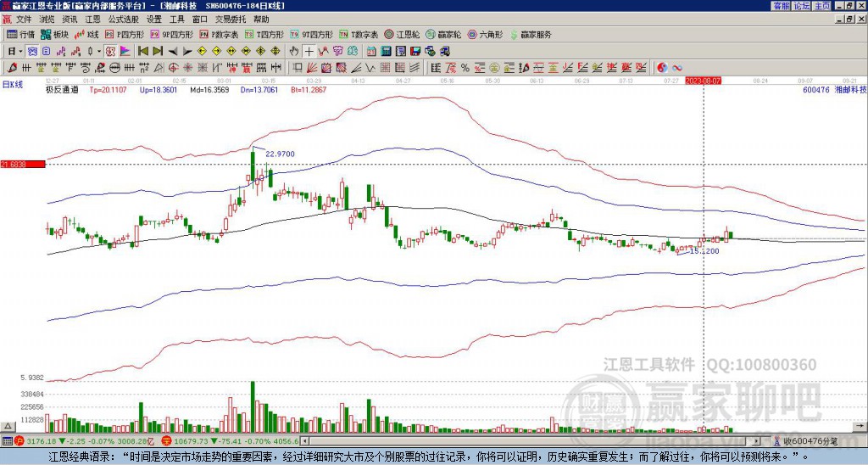This screenshot has height=465, width=868.
Task: Jump to the first bar with the green arrow
Action: (142, 52)
